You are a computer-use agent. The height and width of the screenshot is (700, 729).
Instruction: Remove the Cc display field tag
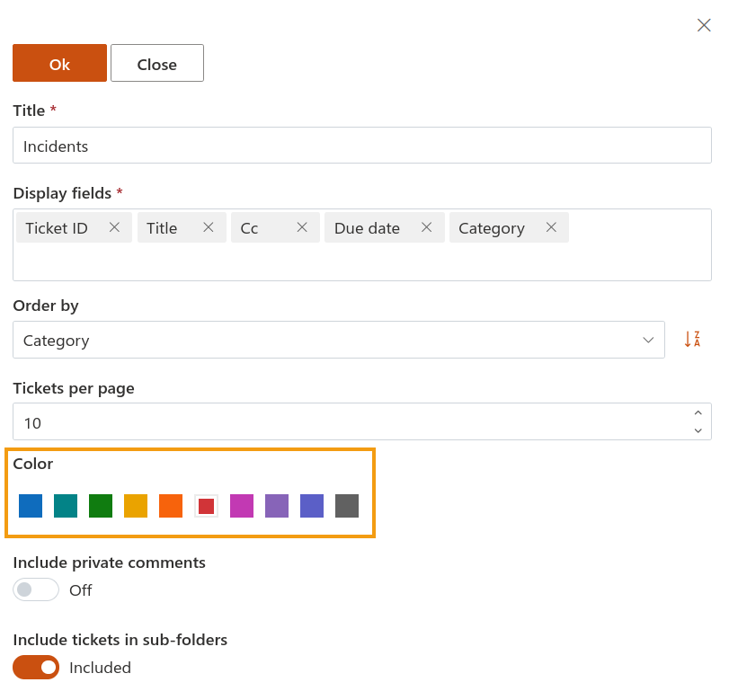pyautogui.click(x=302, y=227)
